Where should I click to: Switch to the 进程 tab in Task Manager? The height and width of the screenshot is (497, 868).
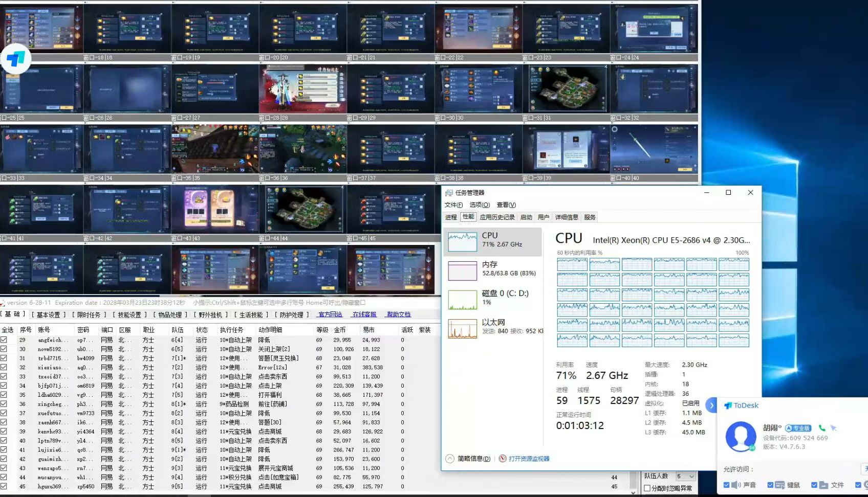[451, 217]
